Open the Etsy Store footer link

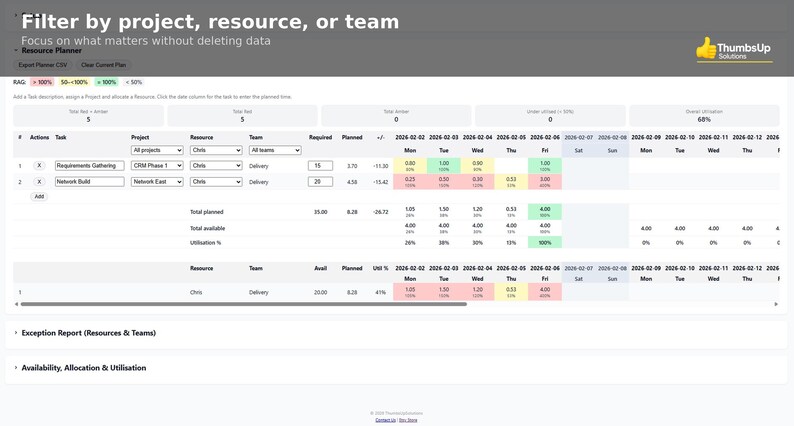408,420
